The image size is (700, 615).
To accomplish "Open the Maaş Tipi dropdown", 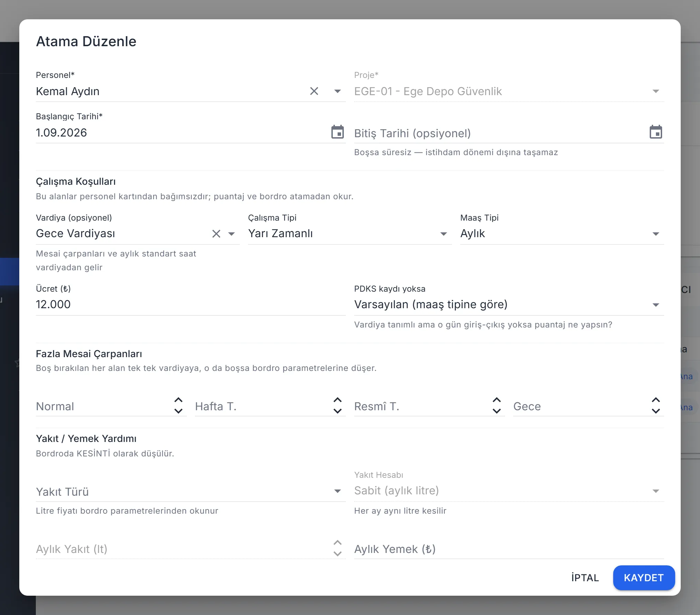I will point(656,234).
